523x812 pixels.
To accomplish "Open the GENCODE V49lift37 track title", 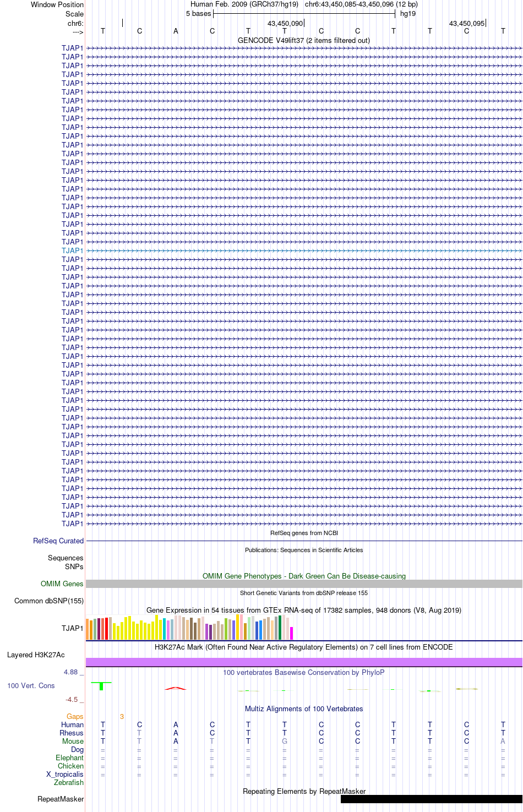I will point(304,40).
